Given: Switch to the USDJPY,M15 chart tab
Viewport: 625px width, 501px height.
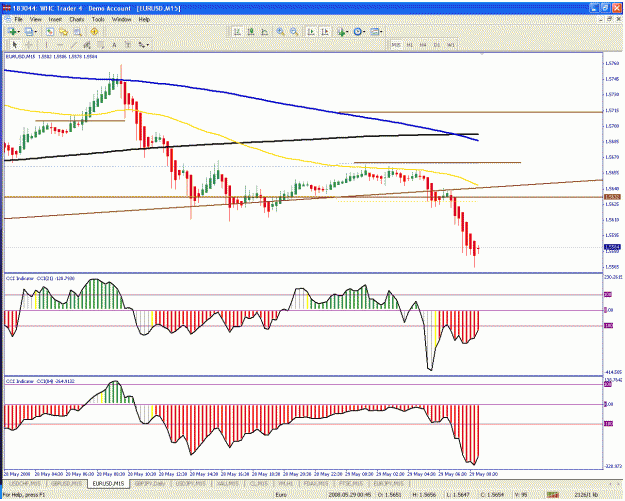Looking at the screenshot, I should pos(191,483).
